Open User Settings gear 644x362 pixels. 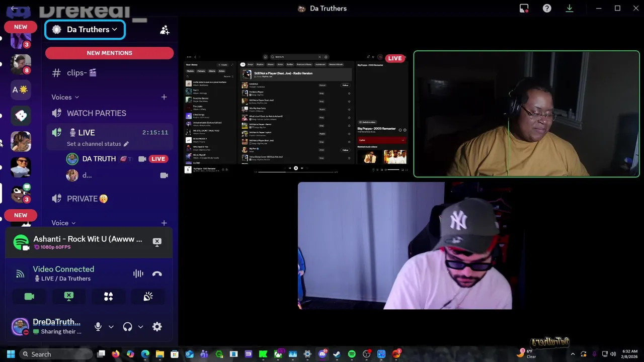157,327
